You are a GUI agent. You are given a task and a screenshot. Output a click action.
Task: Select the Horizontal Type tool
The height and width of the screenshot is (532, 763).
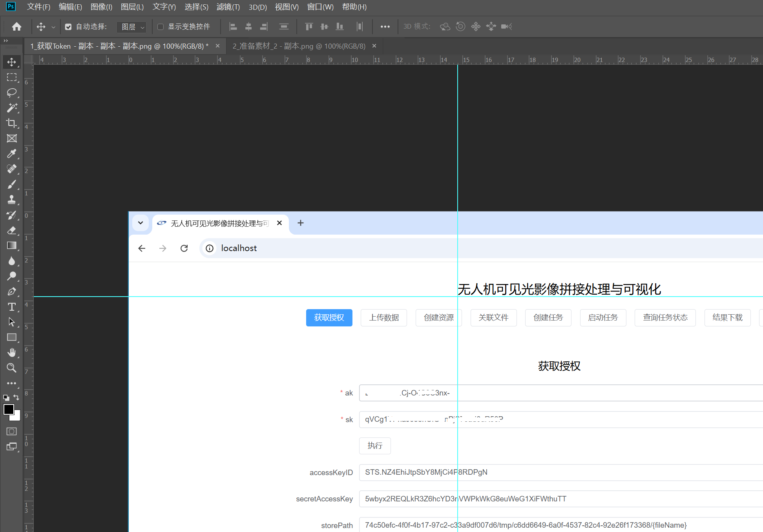(12, 307)
